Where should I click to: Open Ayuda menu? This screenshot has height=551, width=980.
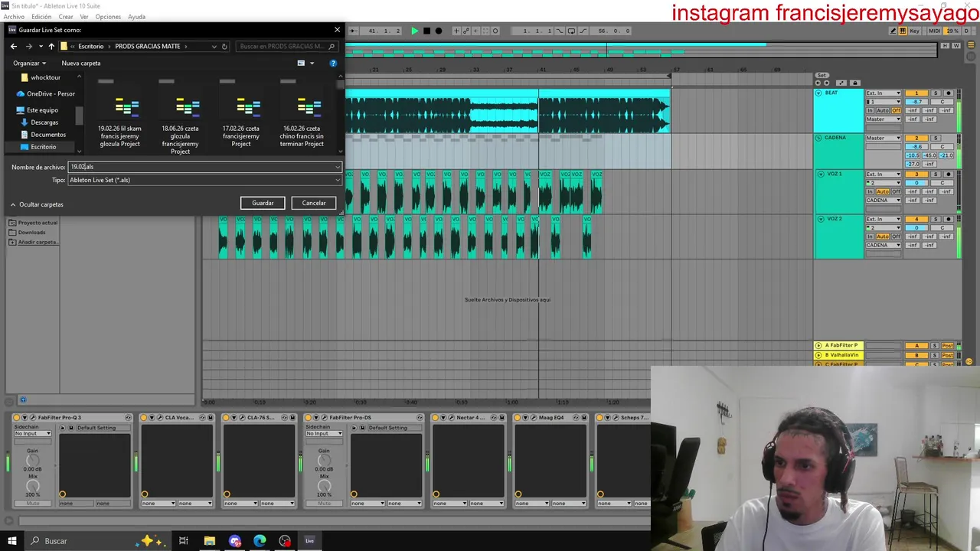pyautogui.click(x=136, y=17)
